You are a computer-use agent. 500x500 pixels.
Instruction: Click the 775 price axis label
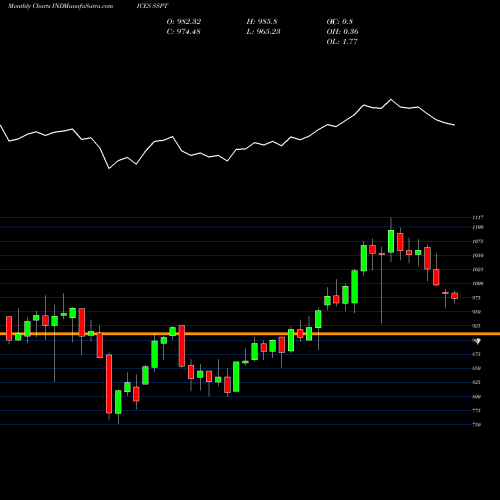click(476, 411)
